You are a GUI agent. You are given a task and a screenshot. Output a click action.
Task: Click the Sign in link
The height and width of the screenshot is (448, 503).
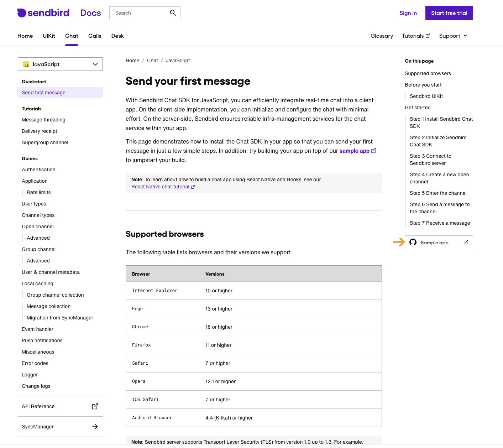click(x=408, y=13)
